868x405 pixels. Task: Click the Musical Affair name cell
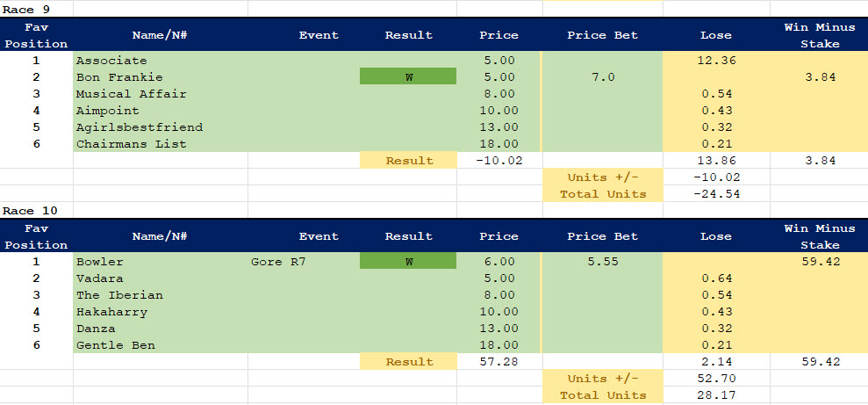point(131,94)
